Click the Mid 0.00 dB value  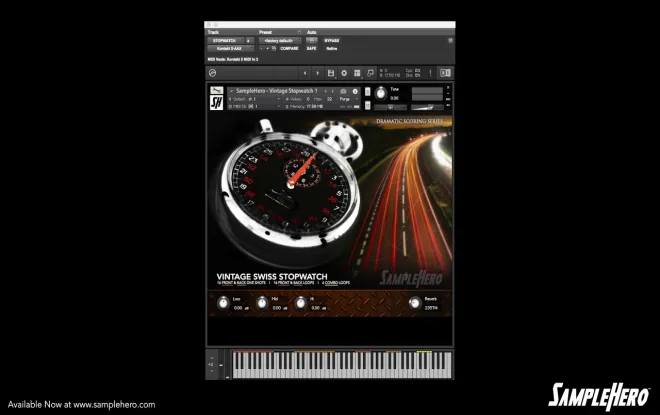point(279,308)
